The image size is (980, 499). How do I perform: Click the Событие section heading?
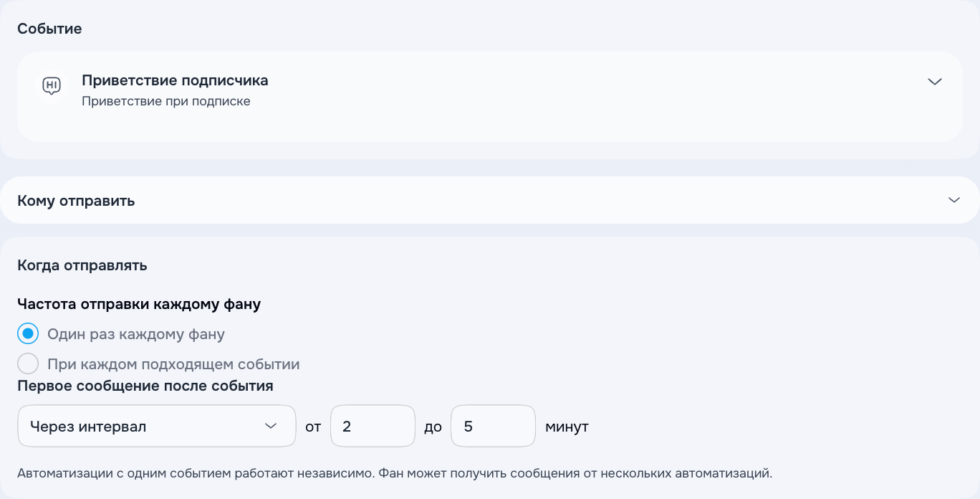[x=49, y=29]
